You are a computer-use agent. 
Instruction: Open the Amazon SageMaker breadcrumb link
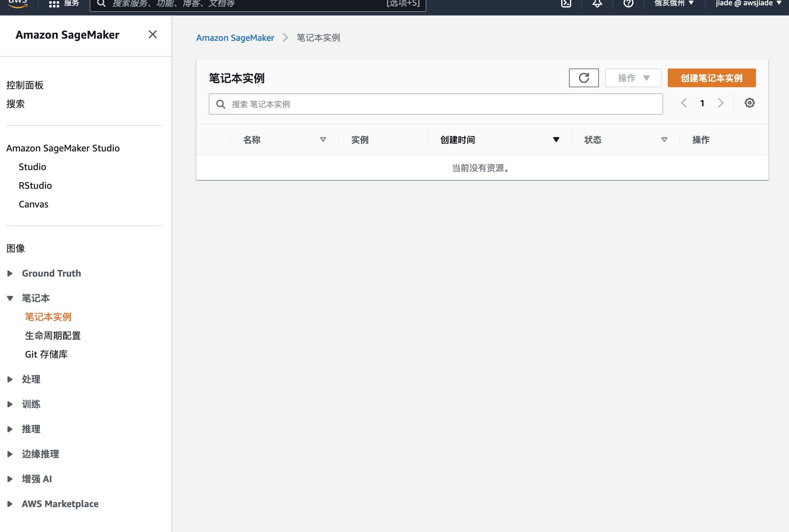click(x=235, y=38)
